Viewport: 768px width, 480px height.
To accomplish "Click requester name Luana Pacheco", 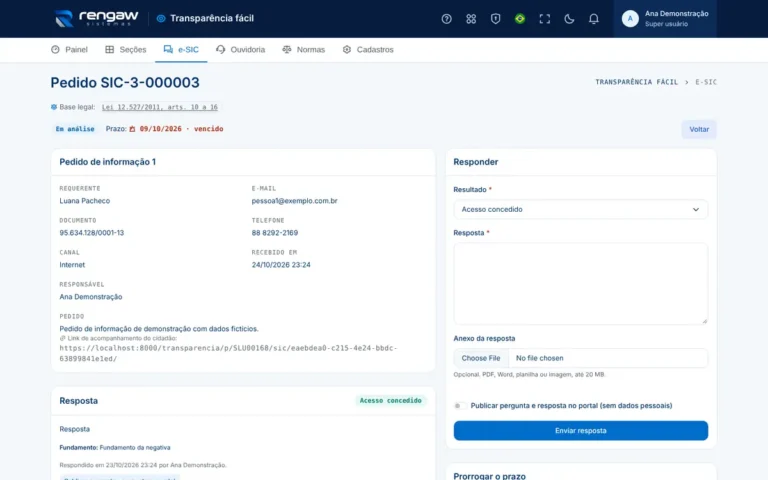I will pos(85,201).
